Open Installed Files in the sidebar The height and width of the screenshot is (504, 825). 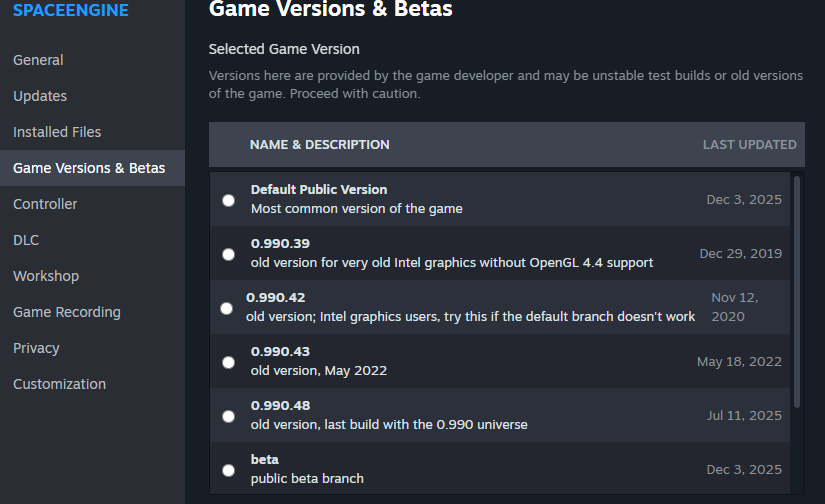coord(57,132)
